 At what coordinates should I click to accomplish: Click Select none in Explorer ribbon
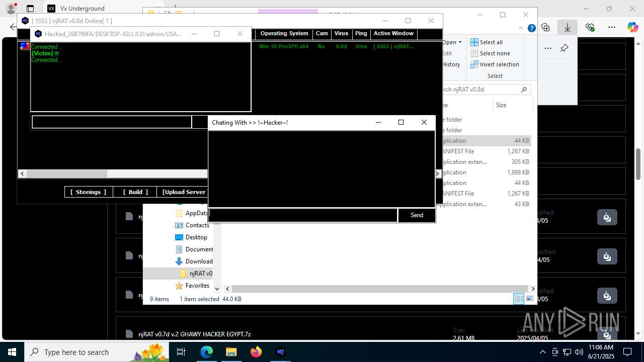coord(490,53)
